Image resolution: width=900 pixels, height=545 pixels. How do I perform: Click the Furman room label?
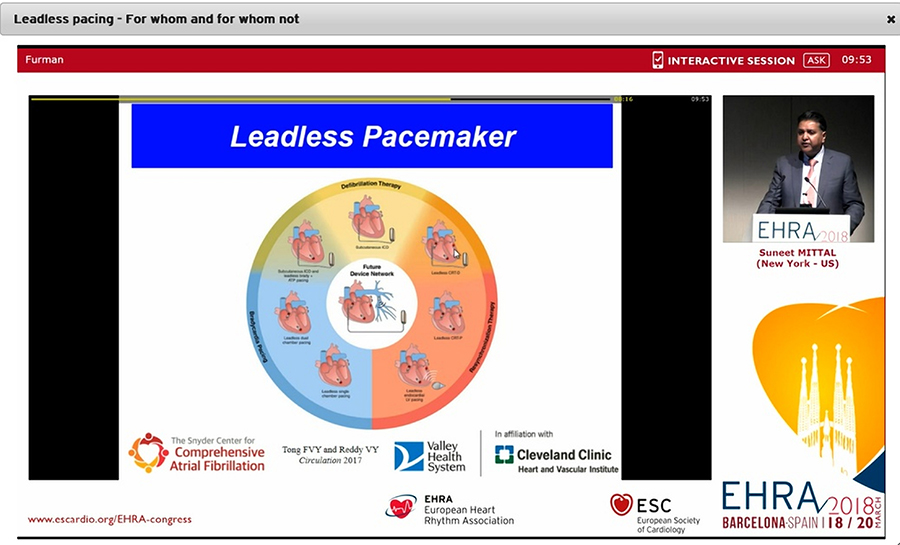[x=45, y=60]
